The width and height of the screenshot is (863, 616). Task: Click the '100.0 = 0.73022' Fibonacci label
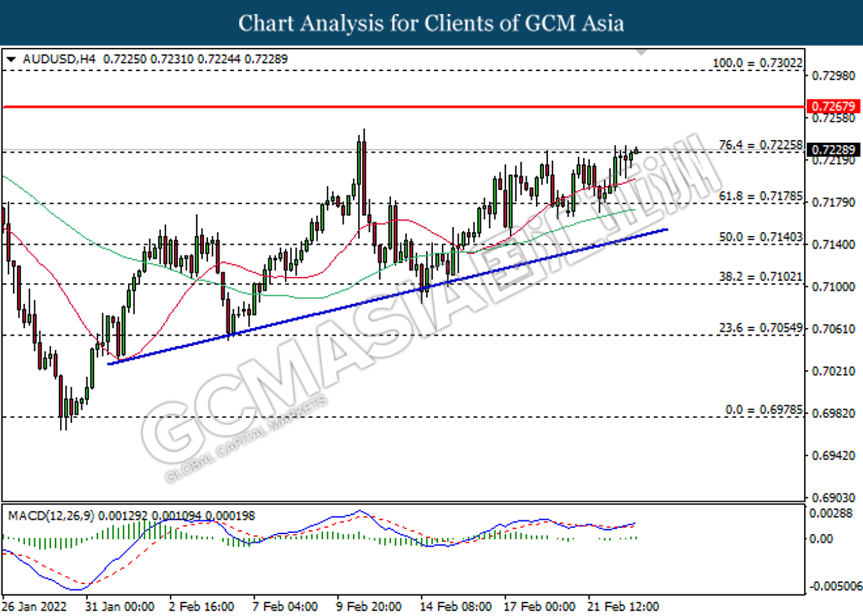(757, 63)
